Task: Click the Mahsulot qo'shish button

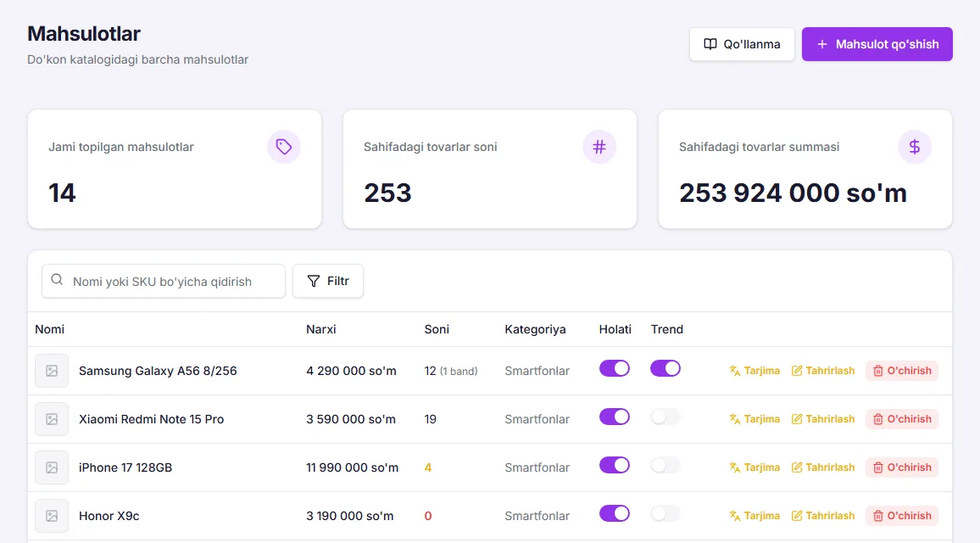Action: [x=877, y=44]
